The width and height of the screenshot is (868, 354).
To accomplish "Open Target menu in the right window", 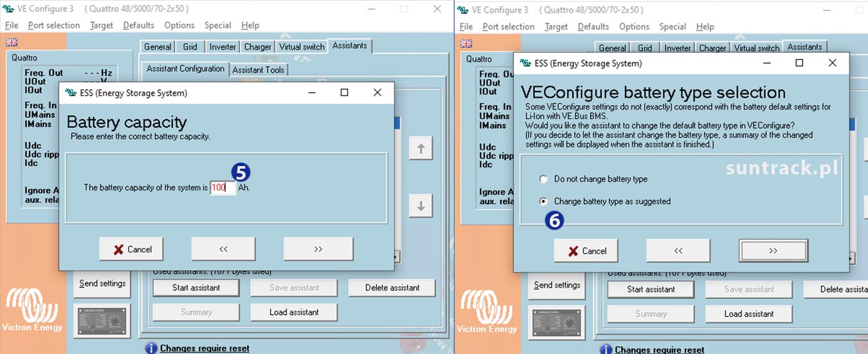I will click(556, 26).
